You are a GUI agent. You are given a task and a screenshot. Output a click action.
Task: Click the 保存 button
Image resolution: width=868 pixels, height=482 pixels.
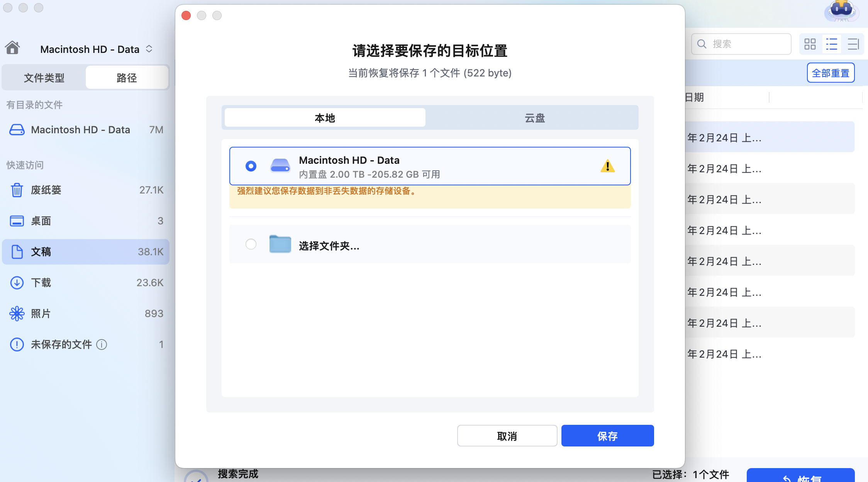pyautogui.click(x=607, y=436)
